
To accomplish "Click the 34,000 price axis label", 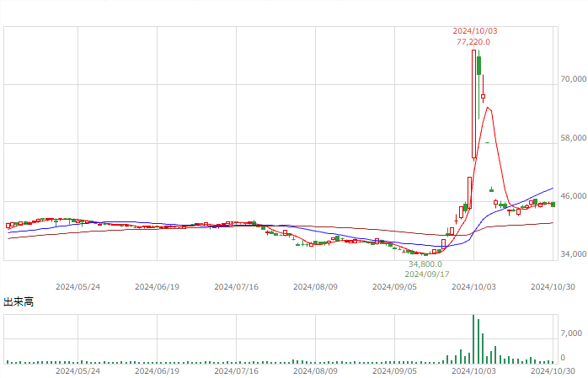I will tap(574, 254).
